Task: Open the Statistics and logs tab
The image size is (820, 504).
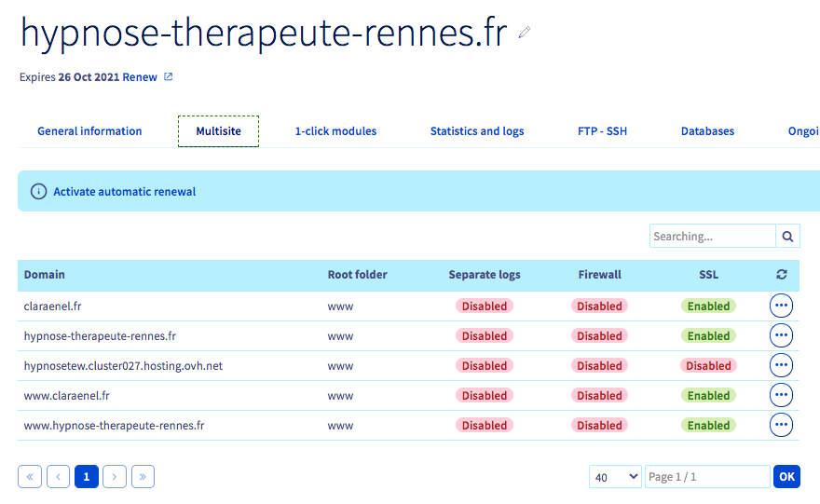Action: coord(477,131)
